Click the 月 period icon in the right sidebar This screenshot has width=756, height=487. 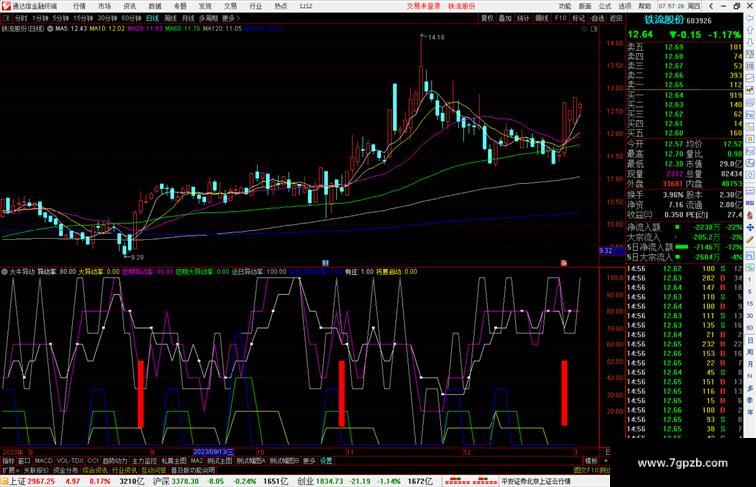[x=750, y=364]
